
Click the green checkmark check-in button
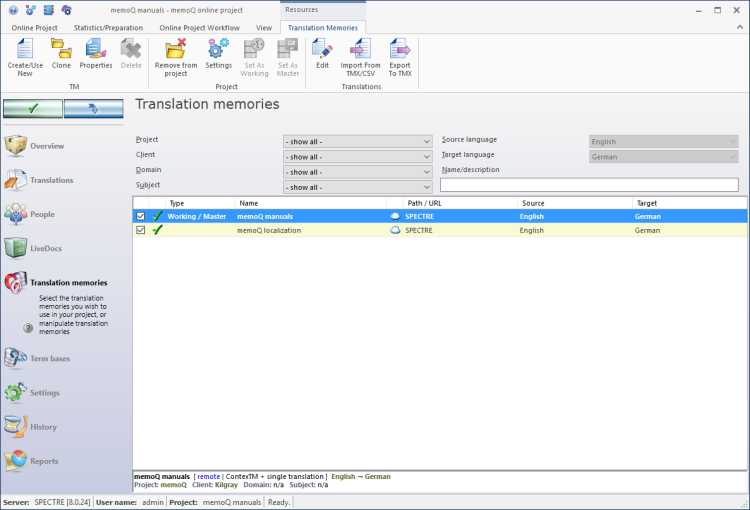33,109
